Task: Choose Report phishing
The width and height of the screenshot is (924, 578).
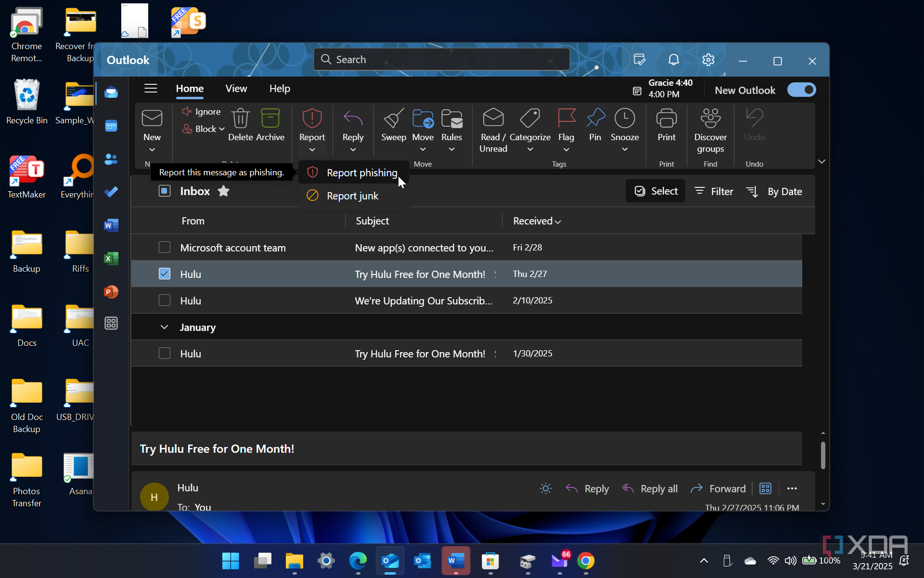Action: tap(353, 172)
